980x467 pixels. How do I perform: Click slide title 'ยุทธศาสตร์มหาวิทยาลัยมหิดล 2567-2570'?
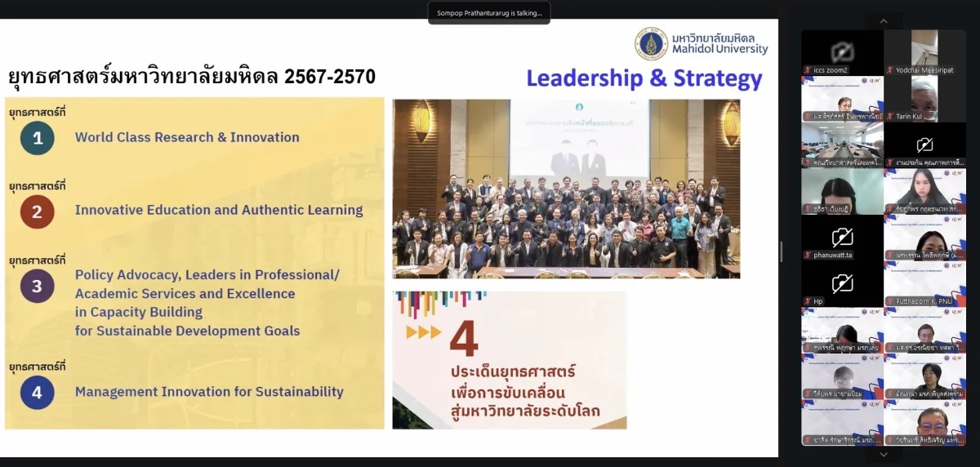(192, 77)
